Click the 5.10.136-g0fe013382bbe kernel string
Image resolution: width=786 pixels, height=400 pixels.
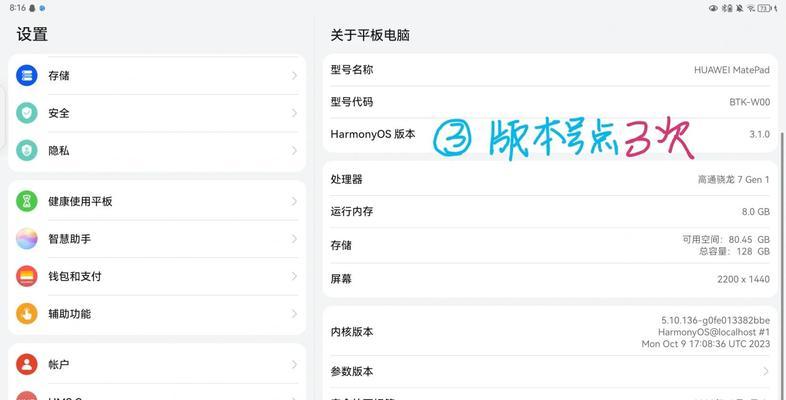pos(716,320)
